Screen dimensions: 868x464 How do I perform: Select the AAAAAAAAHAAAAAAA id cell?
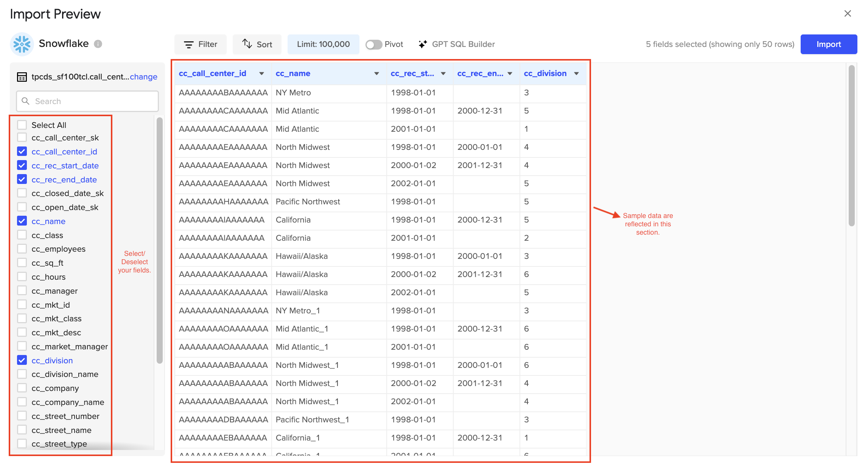point(223,202)
